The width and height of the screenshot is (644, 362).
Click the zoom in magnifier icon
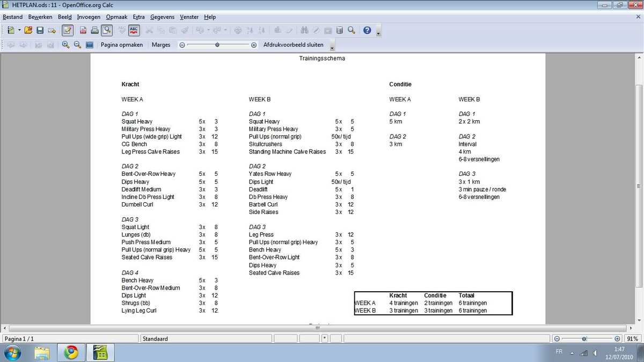click(65, 45)
